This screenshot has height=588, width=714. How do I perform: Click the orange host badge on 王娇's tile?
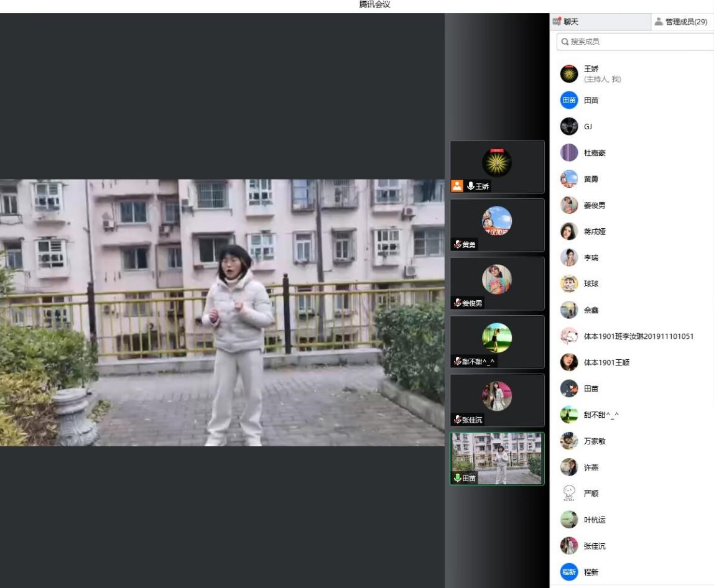click(x=457, y=186)
